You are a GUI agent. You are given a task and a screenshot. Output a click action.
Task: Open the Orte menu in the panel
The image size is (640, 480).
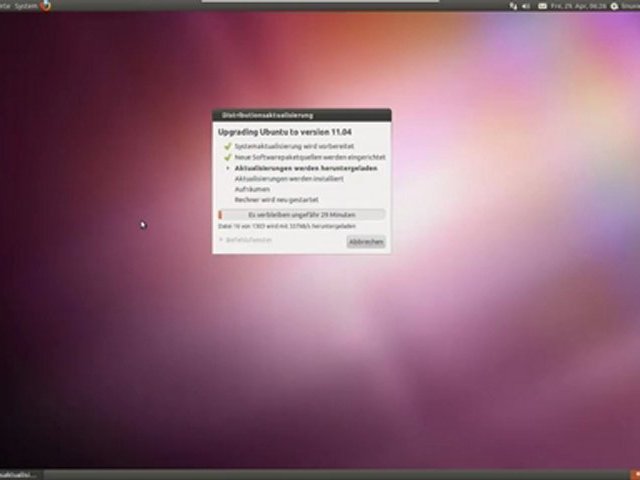[4, 5]
